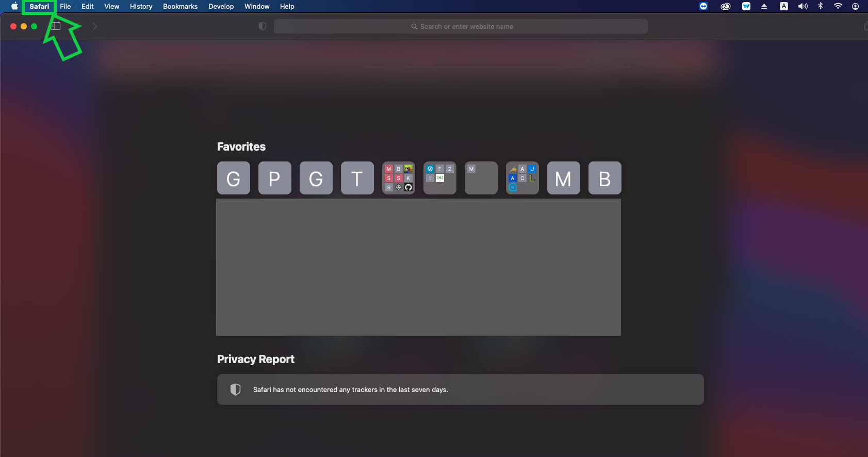
Task: Focus the Search or enter website name field
Action: pos(461,26)
